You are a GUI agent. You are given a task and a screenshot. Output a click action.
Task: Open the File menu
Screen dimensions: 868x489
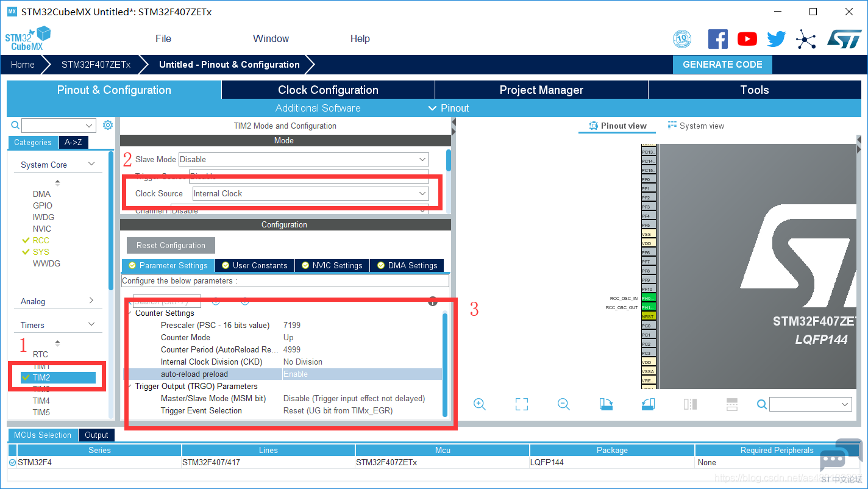coord(163,38)
